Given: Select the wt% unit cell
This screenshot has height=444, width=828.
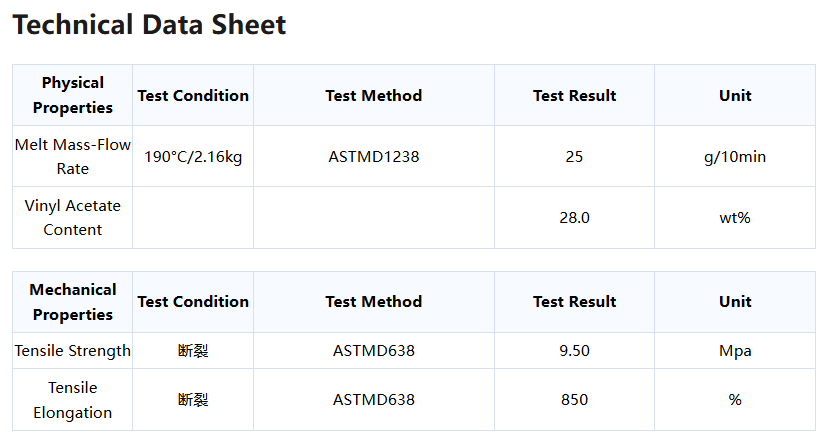Looking at the screenshot, I should tap(735, 218).
